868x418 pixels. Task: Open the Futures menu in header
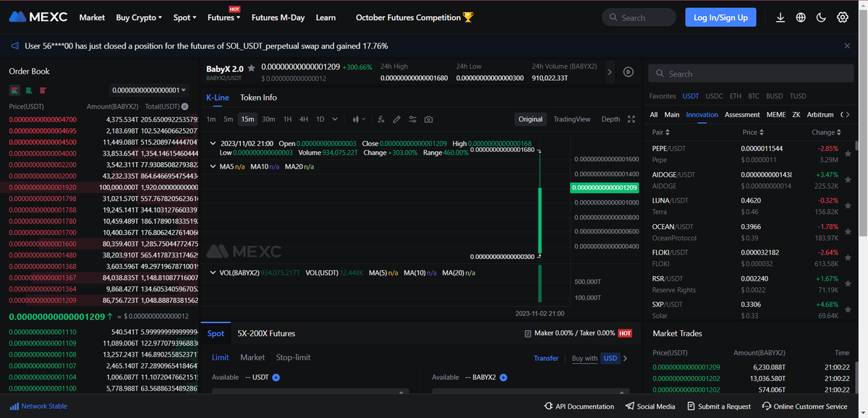click(224, 17)
